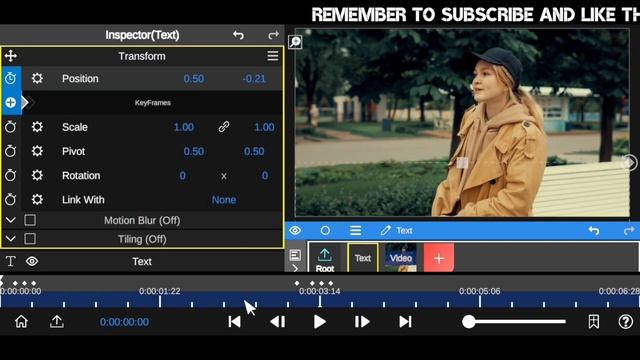Undo in the layer toolbar
640x360 pixels.
pos(594,231)
